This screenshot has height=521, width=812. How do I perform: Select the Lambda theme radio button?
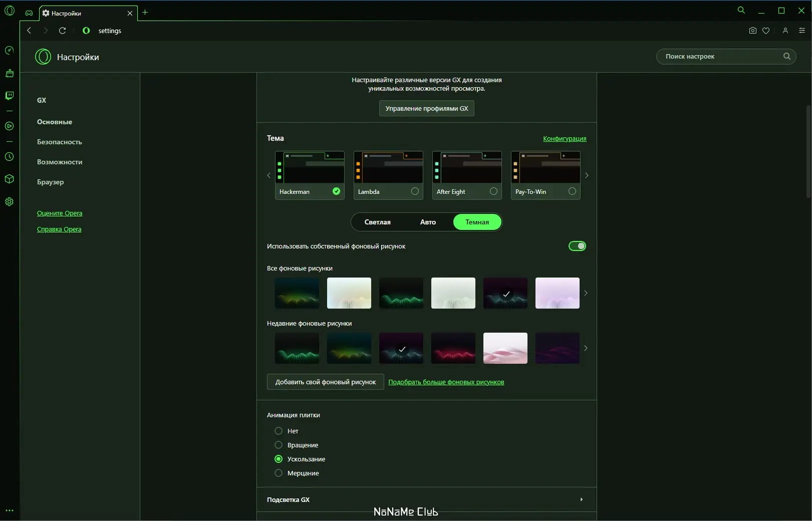tap(415, 191)
